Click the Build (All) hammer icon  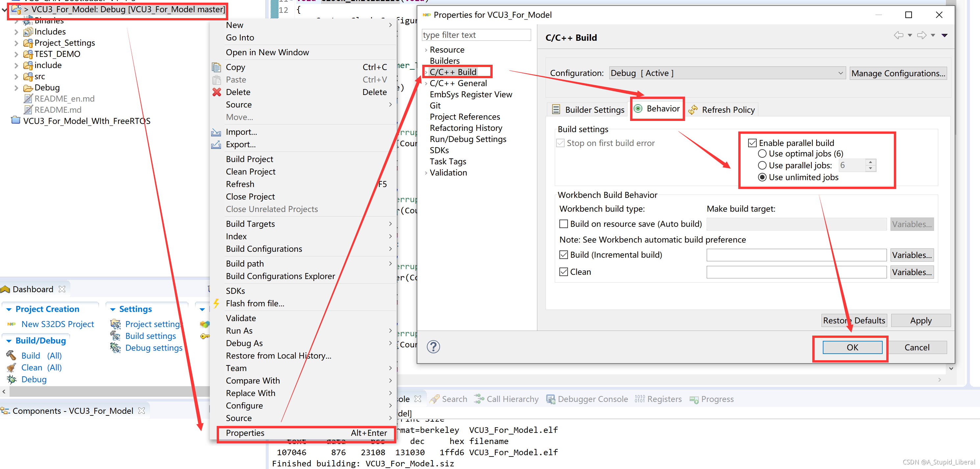[11, 355]
